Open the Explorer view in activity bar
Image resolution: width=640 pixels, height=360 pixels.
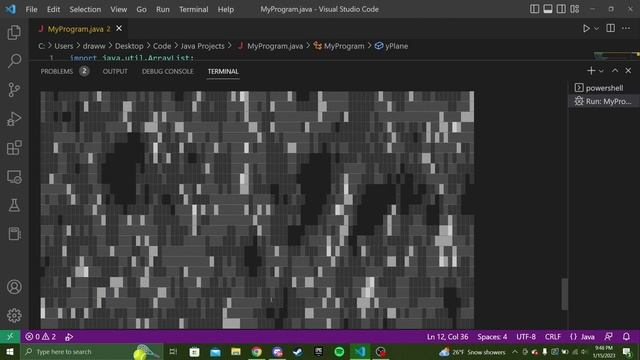click(x=14, y=32)
